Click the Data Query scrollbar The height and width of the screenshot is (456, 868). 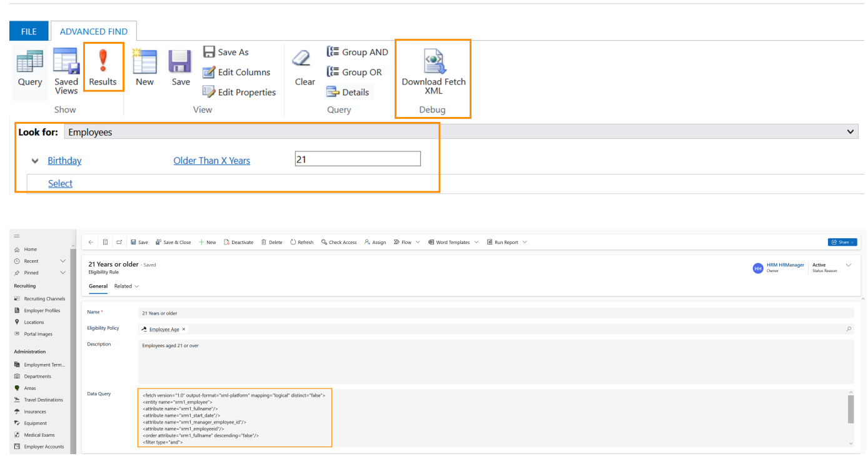(x=850, y=410)
